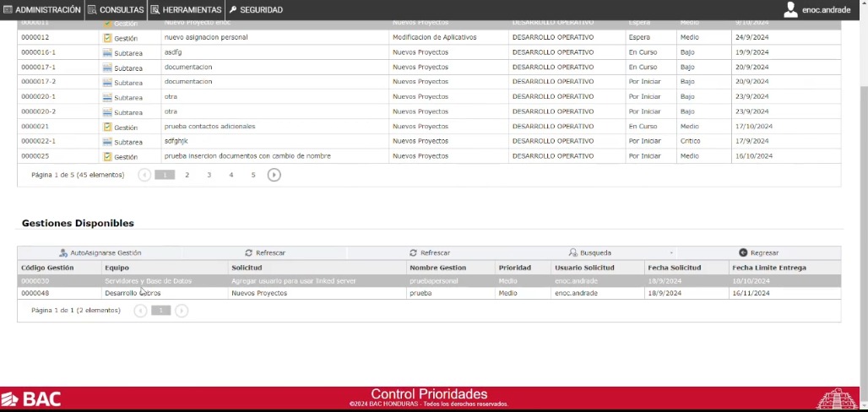The image size is (868, 412).
Task: Click the Gestión icon in row 0000025
Action: [107, 157]
